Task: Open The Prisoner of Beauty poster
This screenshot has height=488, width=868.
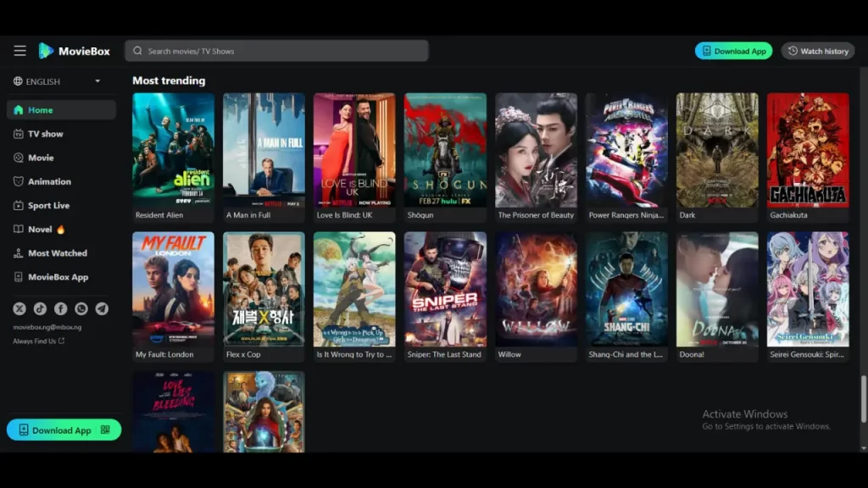Action: tap(536, 151)
